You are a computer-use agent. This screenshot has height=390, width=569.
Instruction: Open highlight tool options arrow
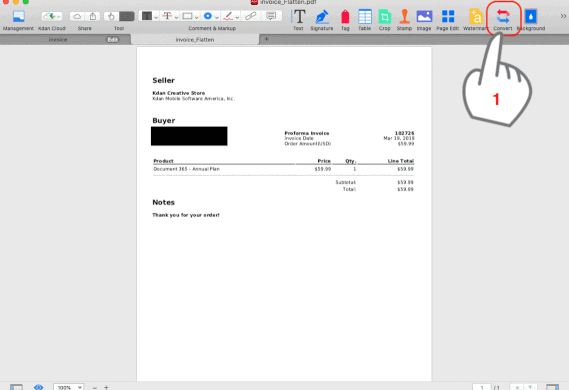156,17
